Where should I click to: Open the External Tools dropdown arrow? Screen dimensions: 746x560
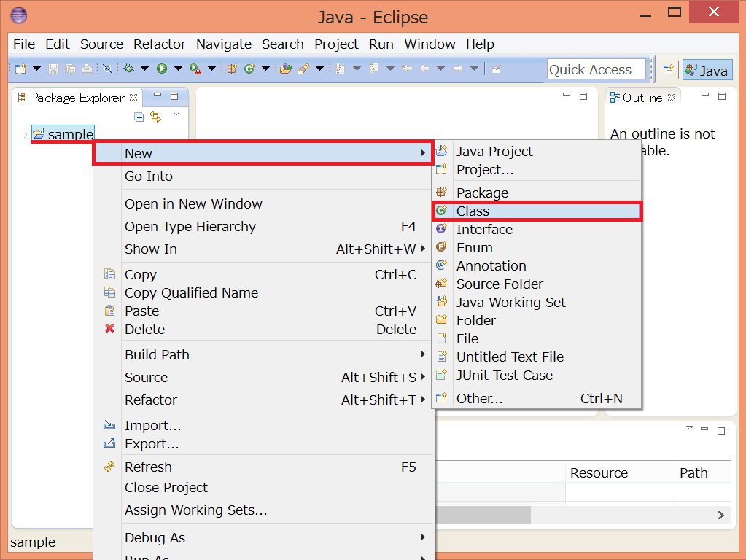point(211,69)
